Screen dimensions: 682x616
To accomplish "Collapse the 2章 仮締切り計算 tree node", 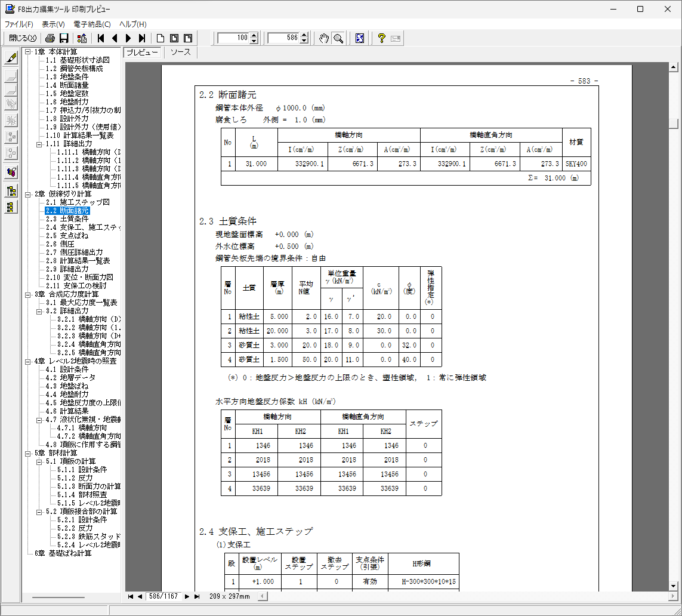I will pyautogui.click(x=28, y=194).
